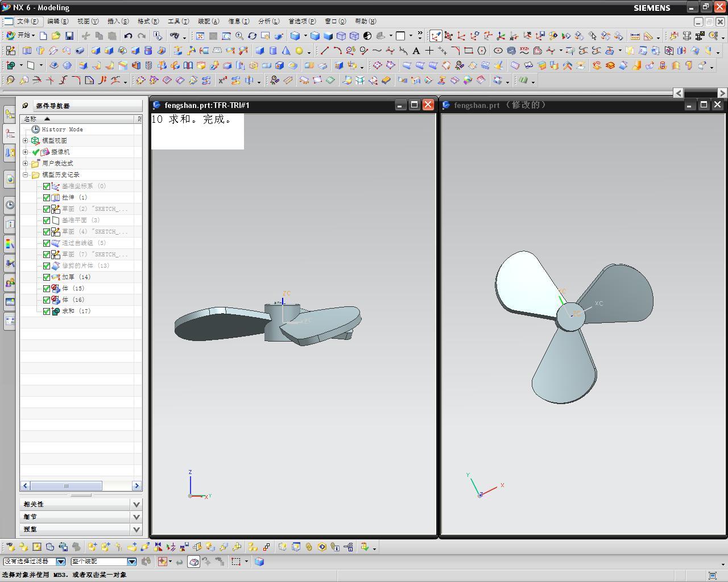
Task: Click the Save floppy disk icon
Action: point(69,36)
